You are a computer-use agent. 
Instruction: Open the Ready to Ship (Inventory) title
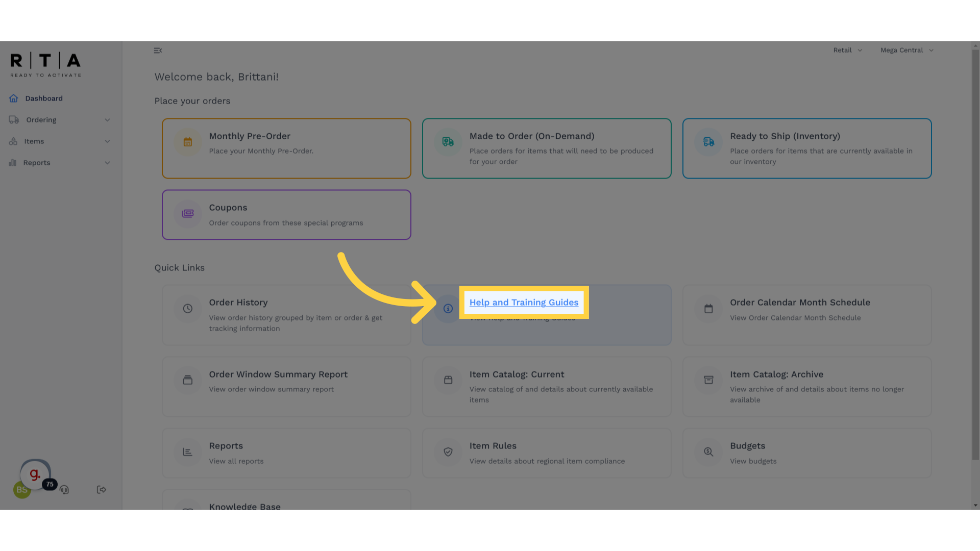tap(785, 136)
